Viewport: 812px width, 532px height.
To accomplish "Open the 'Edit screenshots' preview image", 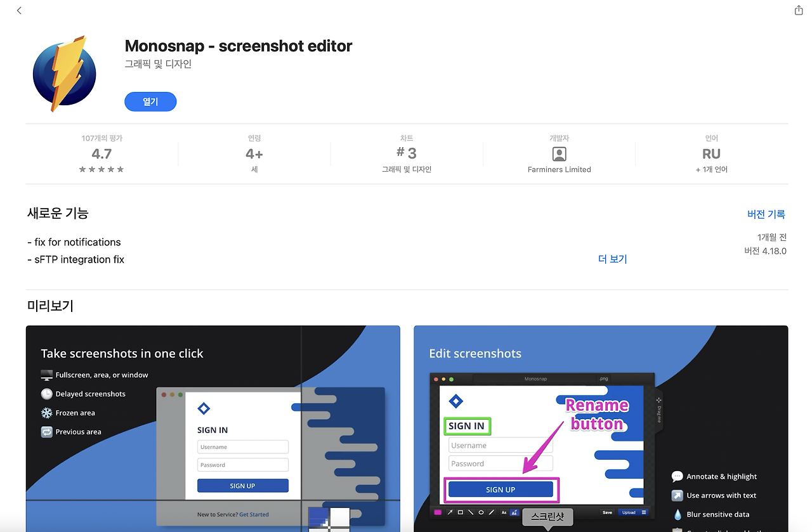I will tap(601, 429).
